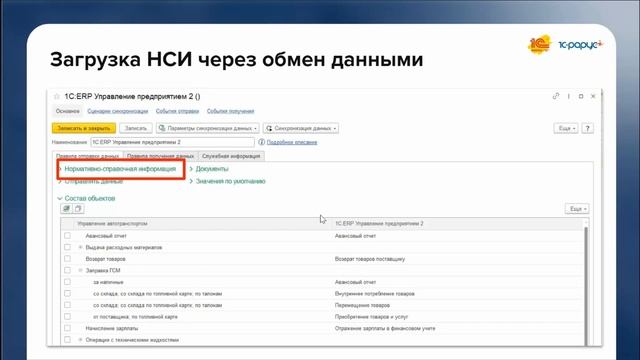Open the Синхронизация данных dropdown
640x360 pixels.
click(x=301, y=128)
